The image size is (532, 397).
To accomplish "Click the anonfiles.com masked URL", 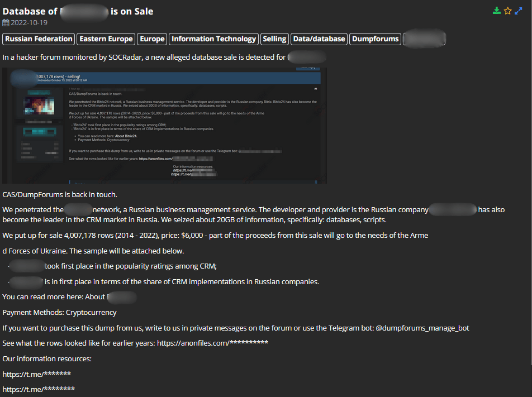I will [x=212, y=343].
